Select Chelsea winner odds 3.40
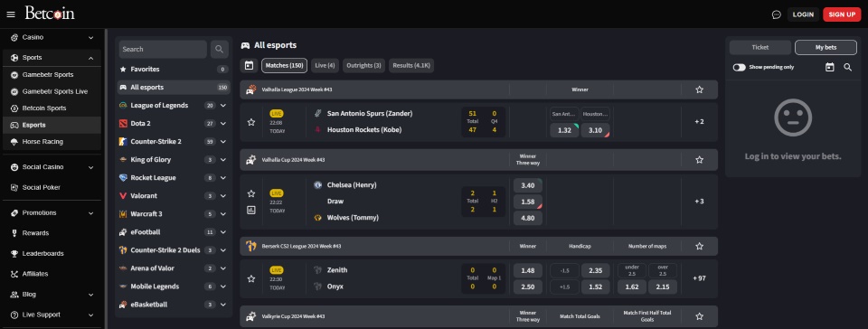The width and height of the screenshot is (868, 329). [x=527, y=185]
